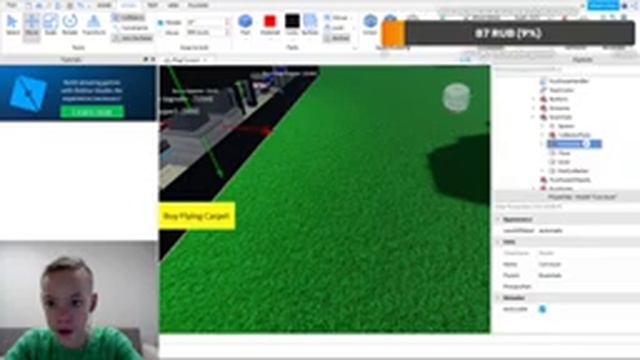
Task: Open the Home ribbon tab
Action: pos(104,5)
